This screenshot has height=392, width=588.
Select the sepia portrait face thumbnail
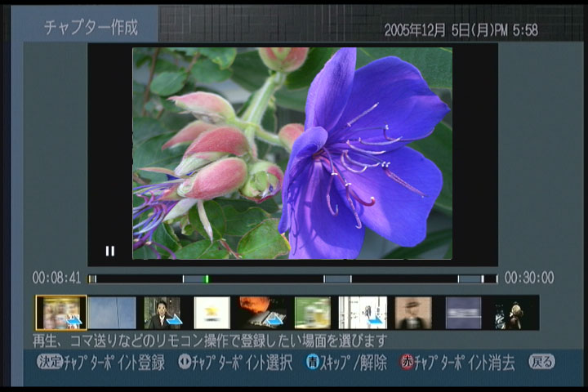tap(413, 313)
